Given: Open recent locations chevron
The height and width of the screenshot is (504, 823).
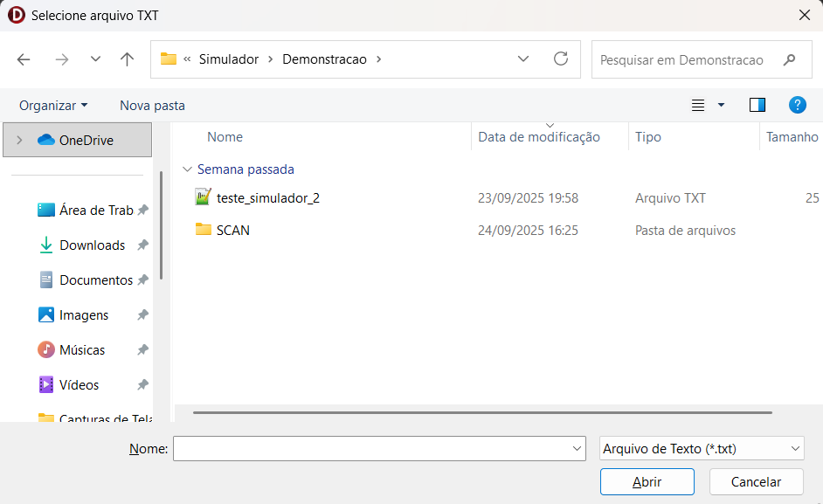Looking at the screenshot, I should [95, 59].
